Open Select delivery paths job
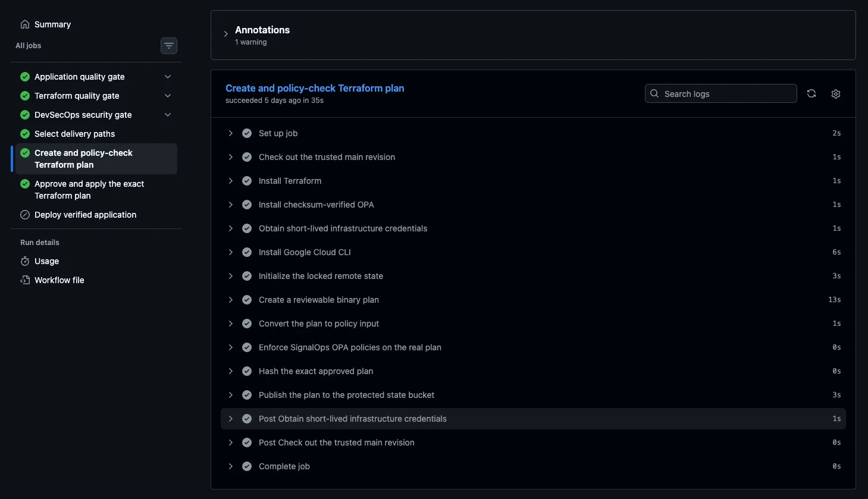868x499 pixels. 96,134
